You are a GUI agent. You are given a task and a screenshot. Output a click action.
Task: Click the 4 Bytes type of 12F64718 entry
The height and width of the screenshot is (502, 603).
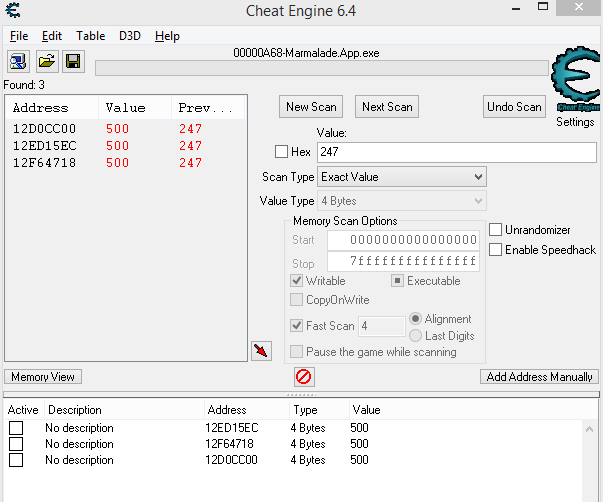point(308,444)
